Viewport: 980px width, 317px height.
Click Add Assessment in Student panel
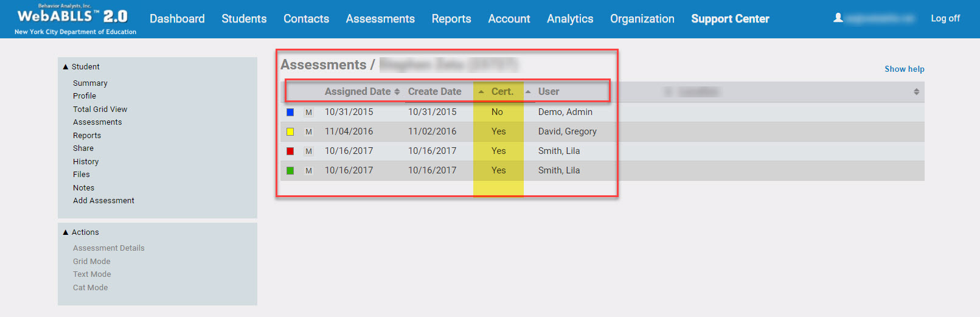tap(103, 201)
